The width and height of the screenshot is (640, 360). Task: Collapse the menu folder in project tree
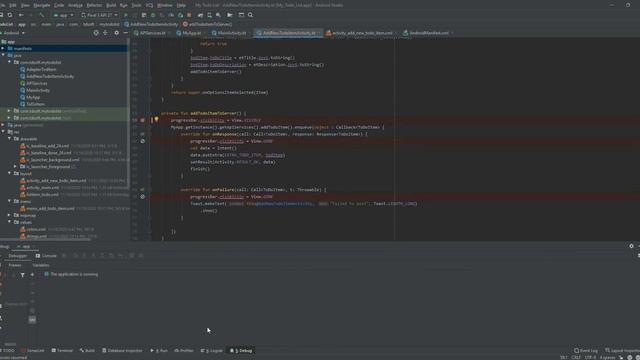click(9, 201)
